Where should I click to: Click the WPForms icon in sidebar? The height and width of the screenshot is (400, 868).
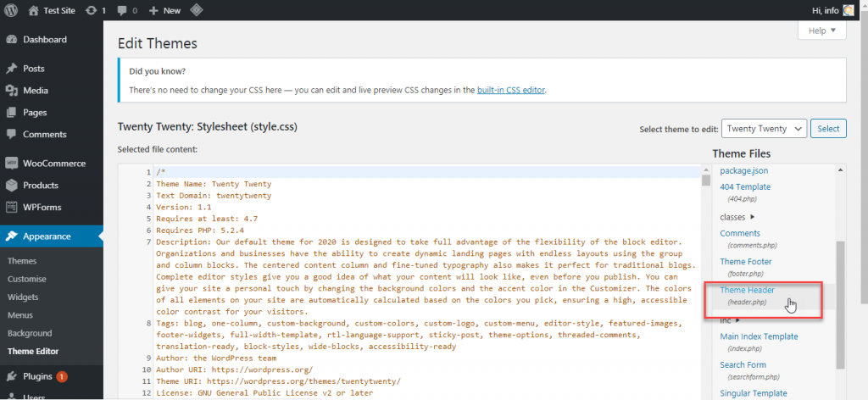point(11,208)
